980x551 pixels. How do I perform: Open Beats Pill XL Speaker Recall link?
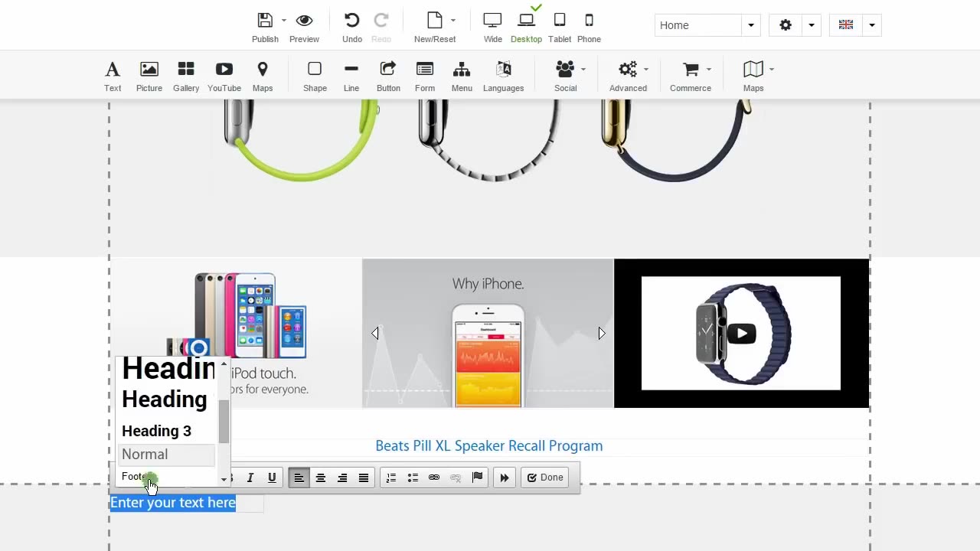(488, 445)
